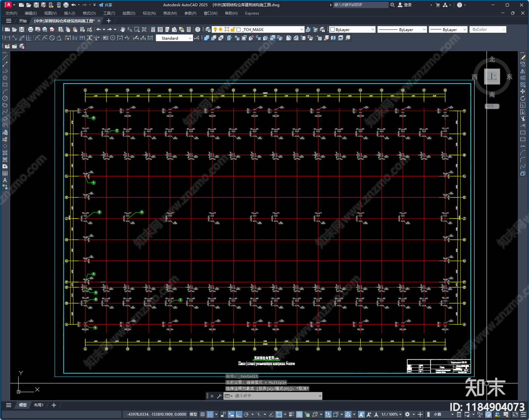Open the Layer Properties Manager icon
Screen dimensions: 529x420
pyautogui.click(x=208, y=29)
